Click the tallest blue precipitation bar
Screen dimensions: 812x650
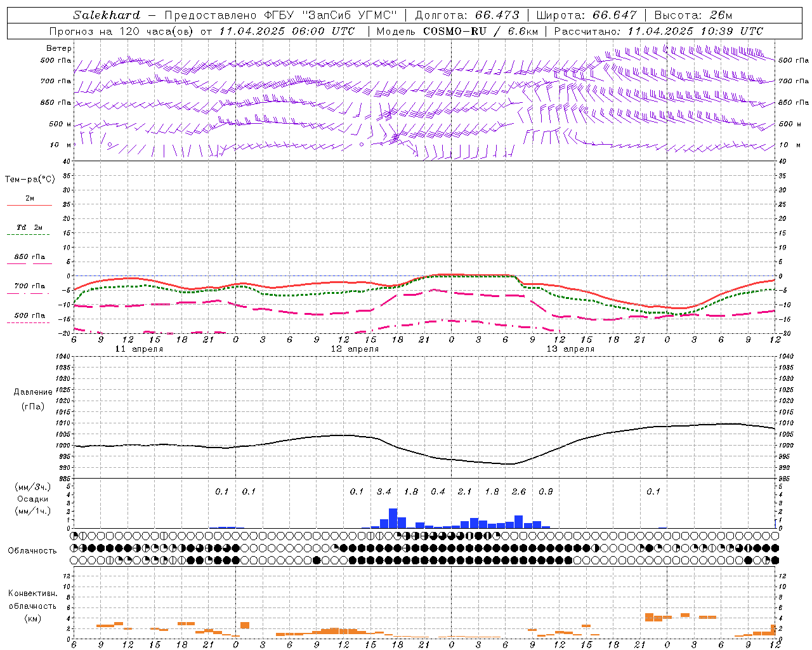393,518
